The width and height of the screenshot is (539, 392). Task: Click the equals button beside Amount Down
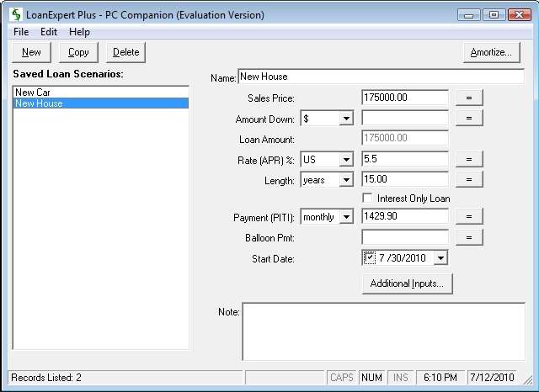pyautogui.click(x=469, y=118)
